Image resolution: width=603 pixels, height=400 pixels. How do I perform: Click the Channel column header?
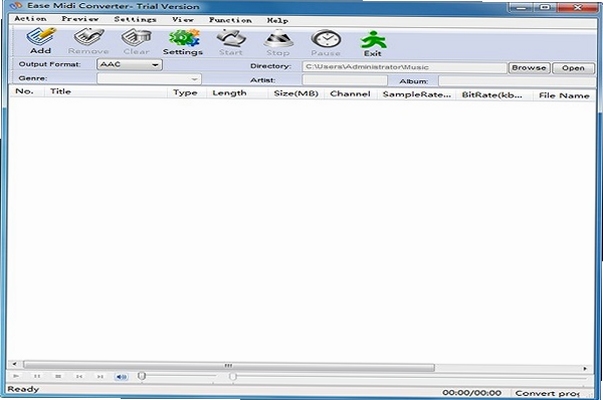tap(350, 94)
